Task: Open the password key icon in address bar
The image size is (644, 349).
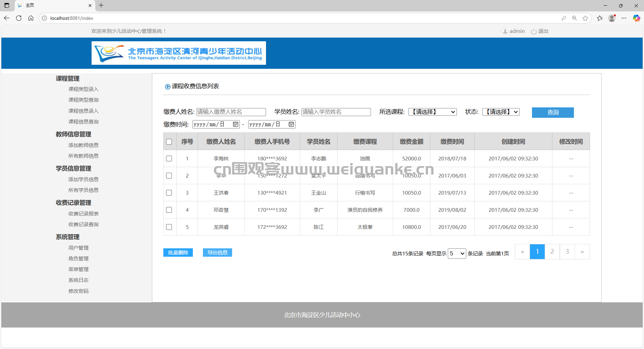Action: (564, 18)
